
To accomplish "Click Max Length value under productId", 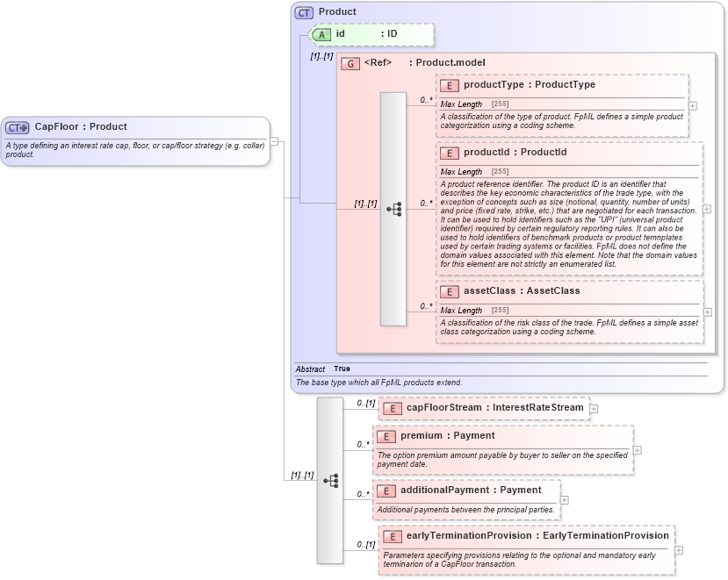I will pyautogui.click(x=500, y=172).
